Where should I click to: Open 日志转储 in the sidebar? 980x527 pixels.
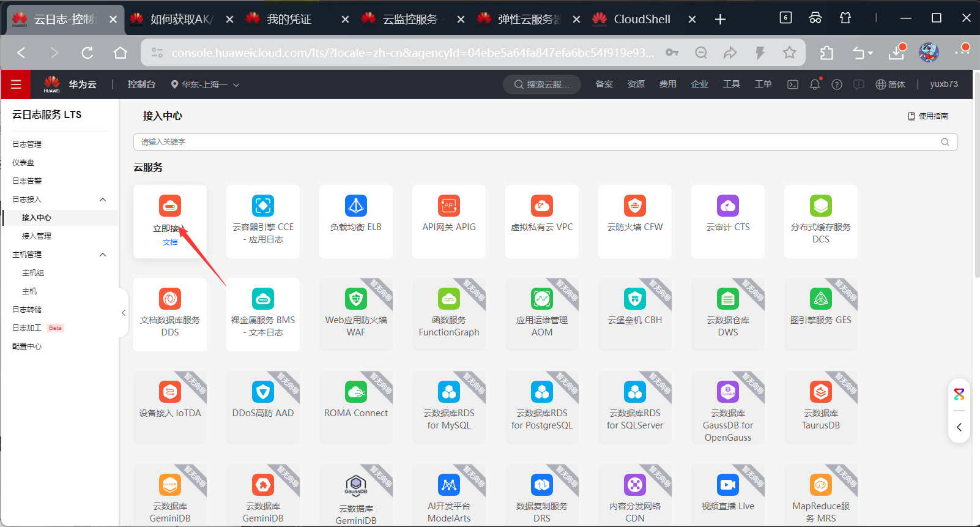(27, 310)
